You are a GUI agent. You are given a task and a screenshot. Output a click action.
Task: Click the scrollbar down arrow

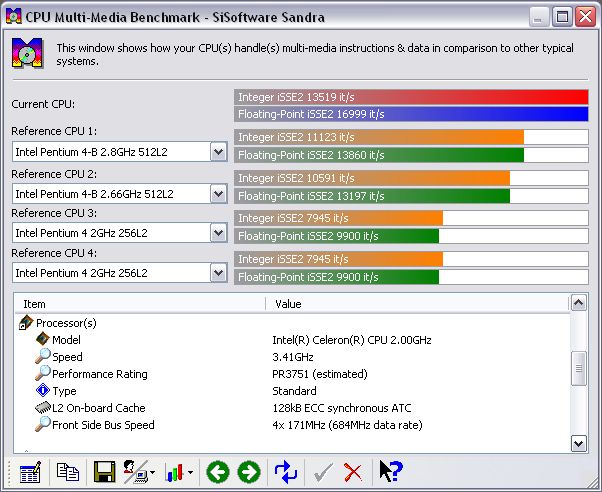(579, 444)
